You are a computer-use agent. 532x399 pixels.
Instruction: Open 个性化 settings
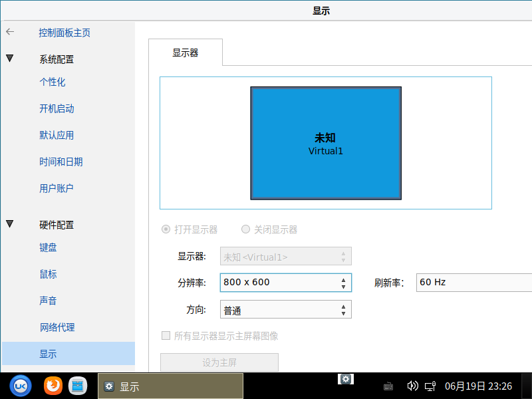[x=53, y=82]
